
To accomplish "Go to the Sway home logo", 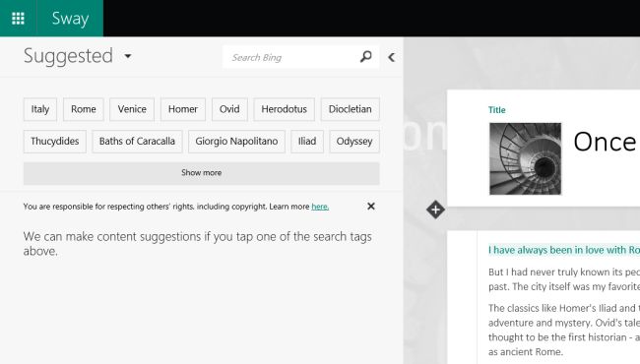I will click(70, 19).
